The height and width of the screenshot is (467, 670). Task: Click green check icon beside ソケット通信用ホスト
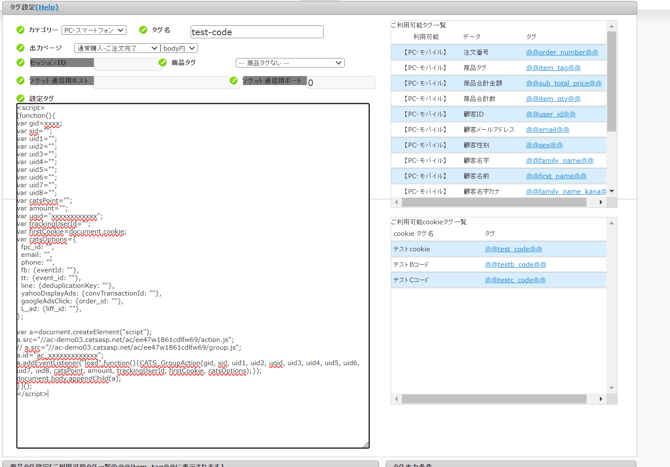pyautogui.click(x=20, y=81)
